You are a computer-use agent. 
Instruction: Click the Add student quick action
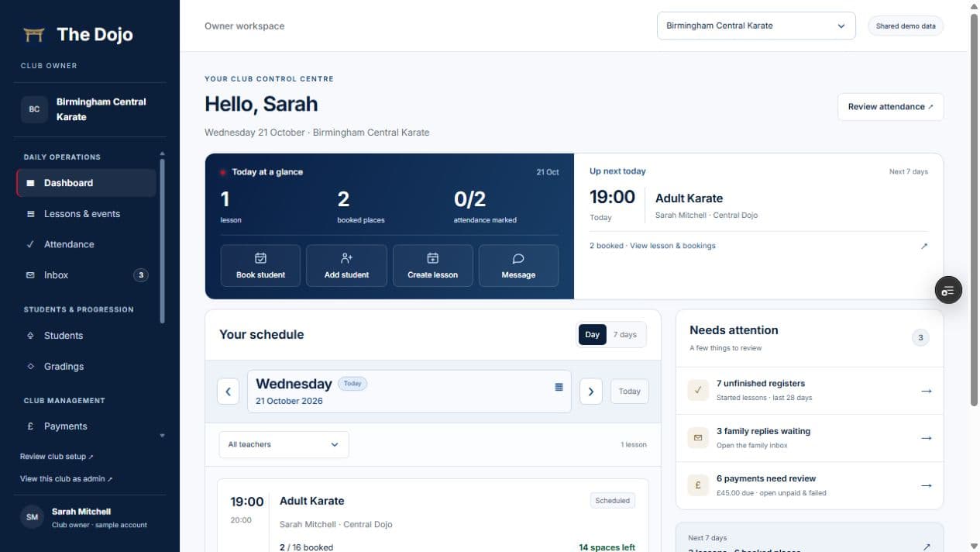click(346, 266)
